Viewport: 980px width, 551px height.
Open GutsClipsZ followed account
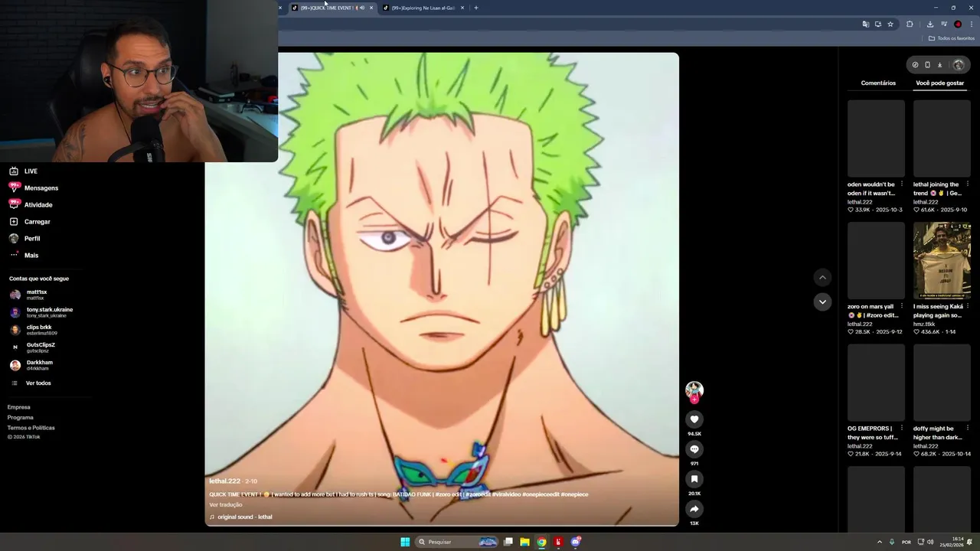[x=34, y=347]
